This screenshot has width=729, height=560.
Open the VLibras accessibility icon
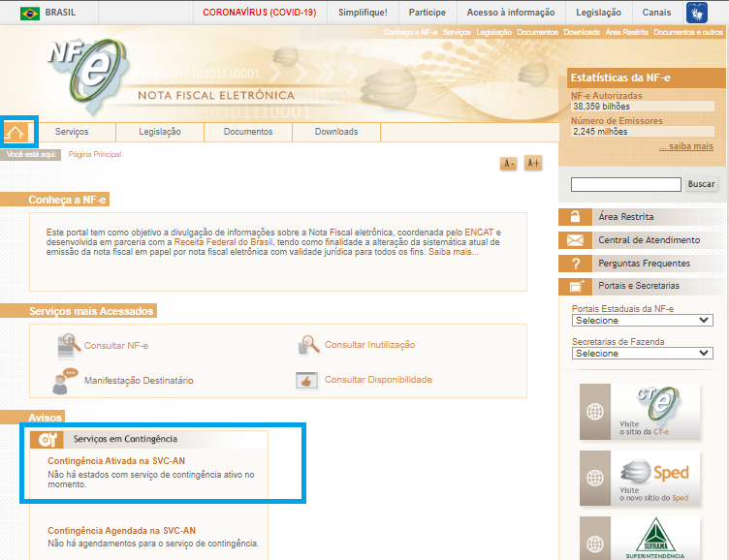pos(697,13)
